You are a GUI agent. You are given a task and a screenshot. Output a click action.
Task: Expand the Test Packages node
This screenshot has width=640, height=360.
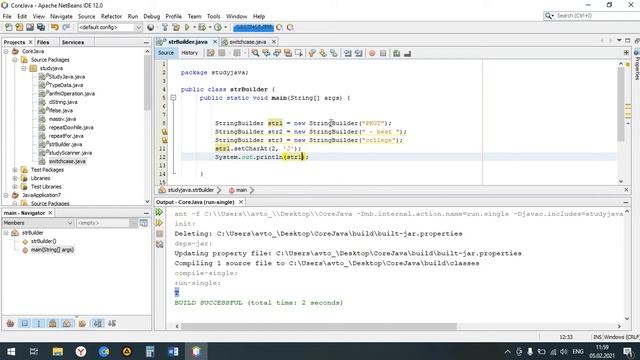(15, 170)
